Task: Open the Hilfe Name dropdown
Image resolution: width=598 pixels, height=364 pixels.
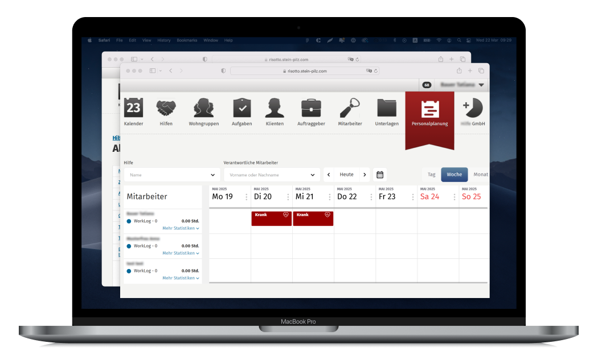Action: coord(172,175)
